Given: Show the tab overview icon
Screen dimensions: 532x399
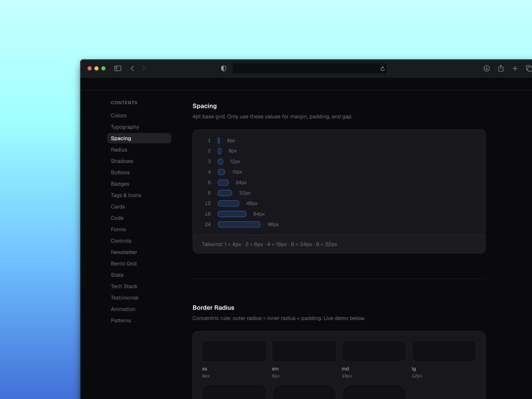Looking at the screenshot, I should (529, 68).
